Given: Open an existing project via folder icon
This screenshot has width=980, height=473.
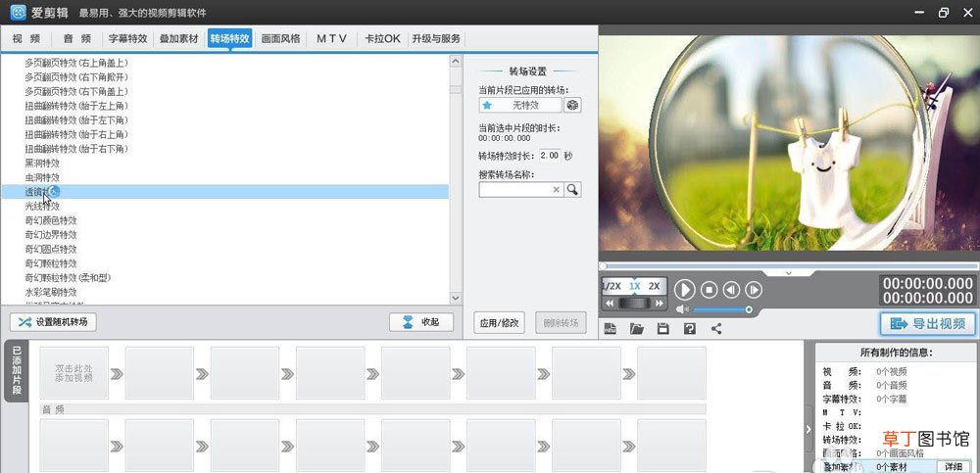Looking at the screenshot, I should click(x=637, y=328).
